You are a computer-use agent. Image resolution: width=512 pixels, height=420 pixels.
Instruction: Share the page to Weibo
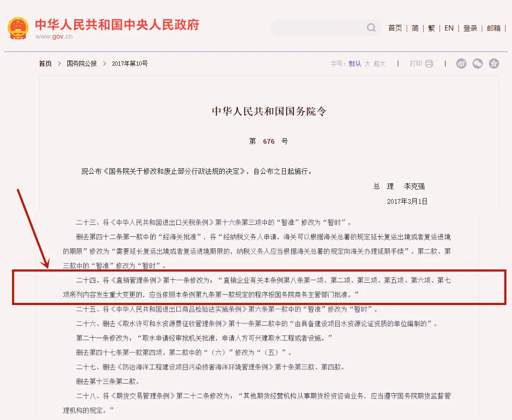coord(461,63)
